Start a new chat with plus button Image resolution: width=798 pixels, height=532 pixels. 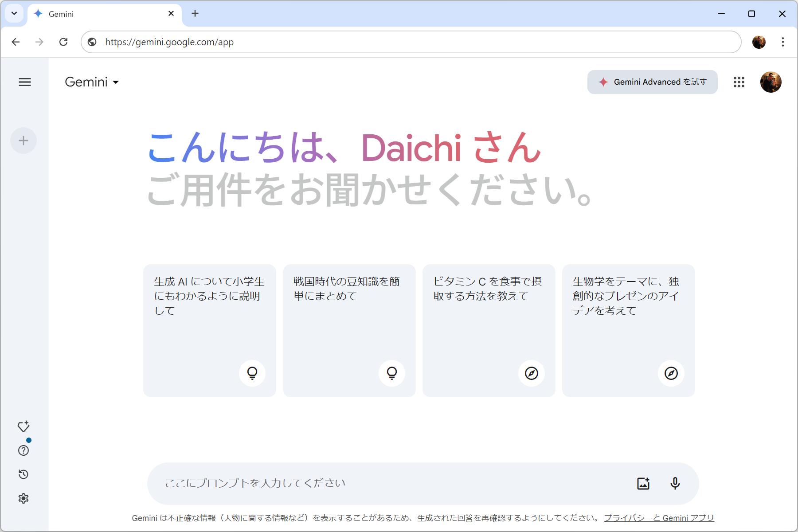tap(23, 141)
